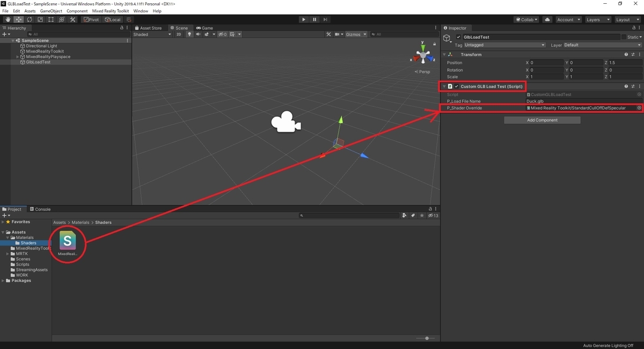Edit Position Z value field
The image size is (644, 349).
(x=625, y=63)
